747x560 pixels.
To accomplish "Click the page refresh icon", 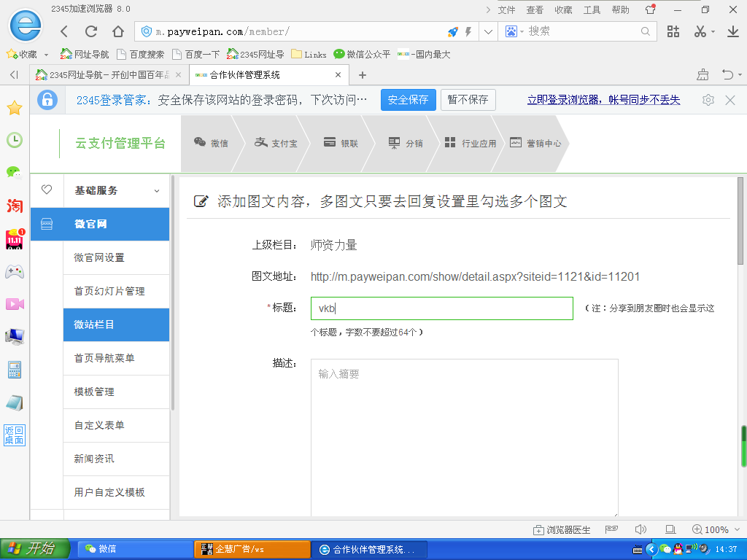I will click(91, 32).
